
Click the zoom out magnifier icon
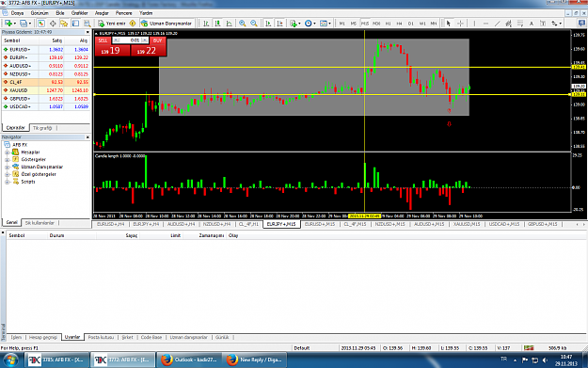click(x=254, y=24)
